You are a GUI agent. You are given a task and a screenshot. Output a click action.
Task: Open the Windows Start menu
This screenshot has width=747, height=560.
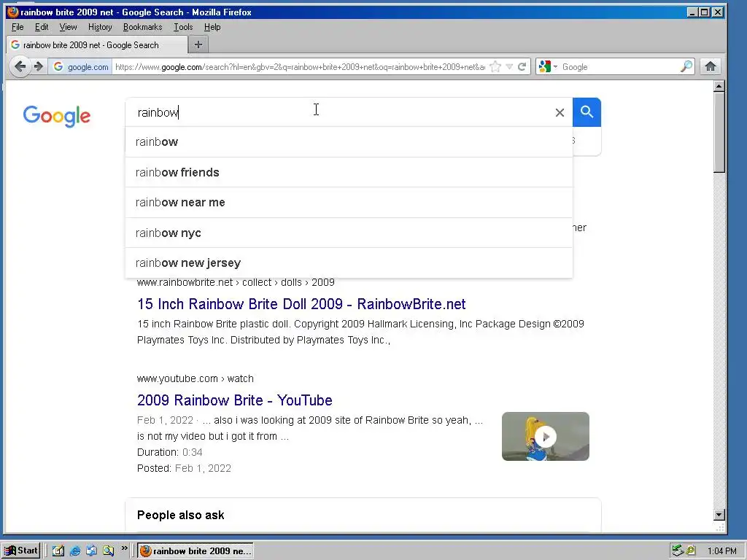point(21,551)
